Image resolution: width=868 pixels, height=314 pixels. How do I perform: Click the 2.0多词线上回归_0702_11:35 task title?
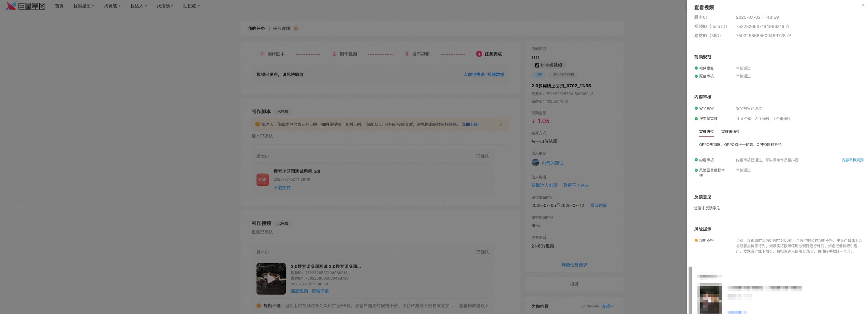tap(561, 86)
